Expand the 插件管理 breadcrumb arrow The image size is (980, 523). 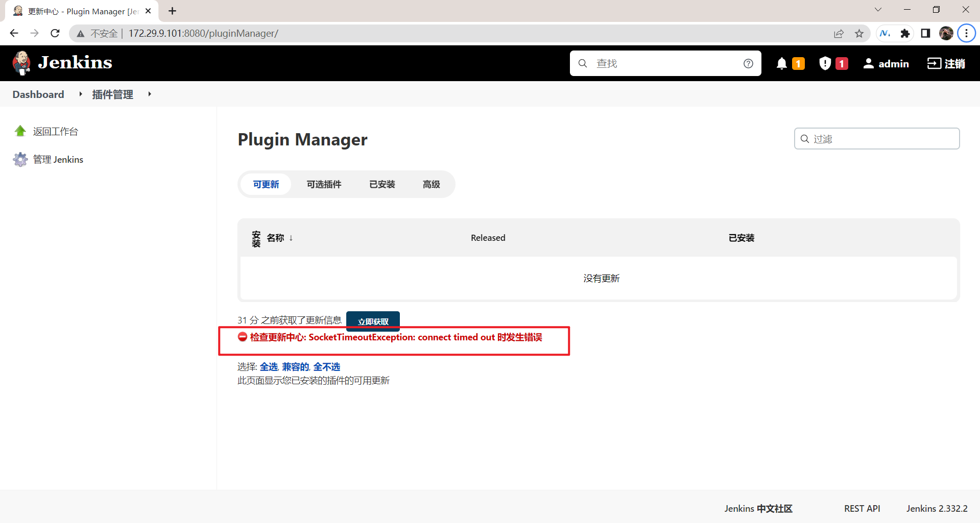pyautogui.click(x=150, y=94)
